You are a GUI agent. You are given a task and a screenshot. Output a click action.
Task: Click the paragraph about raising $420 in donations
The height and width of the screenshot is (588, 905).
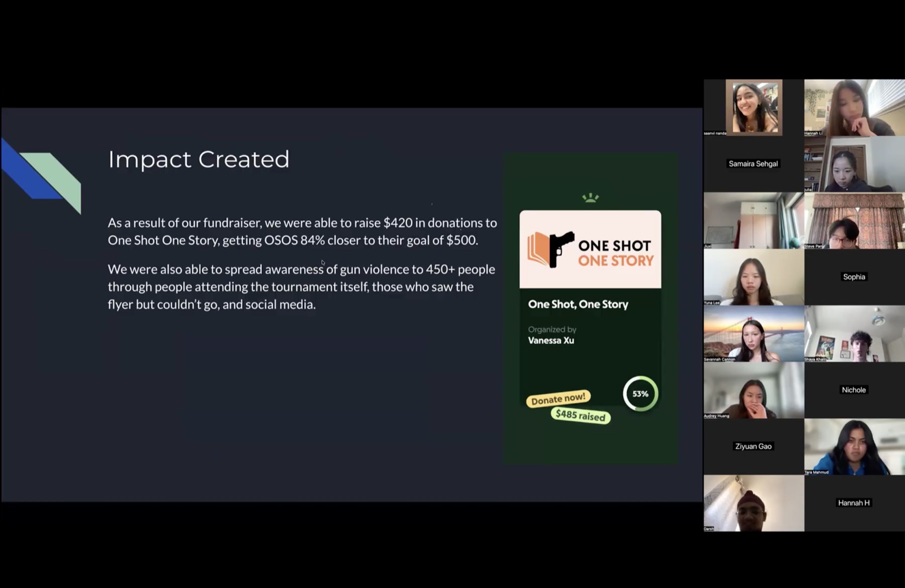coord(302,231)
